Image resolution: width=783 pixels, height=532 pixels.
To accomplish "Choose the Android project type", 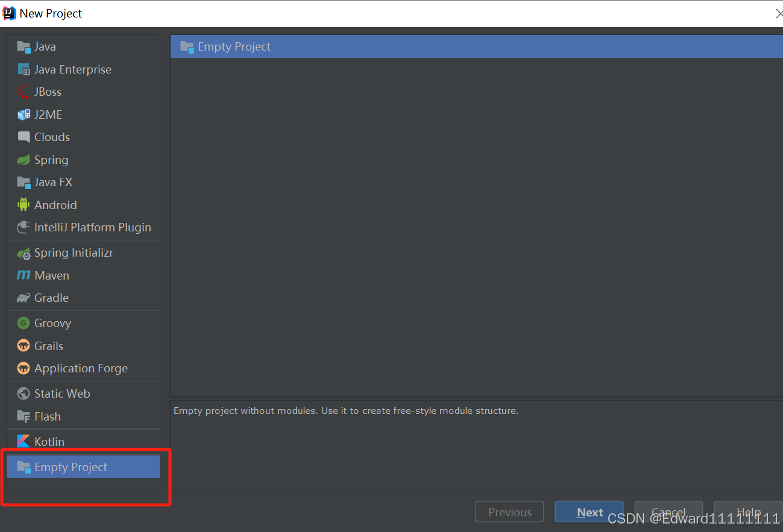I will [x=83, y=205].
